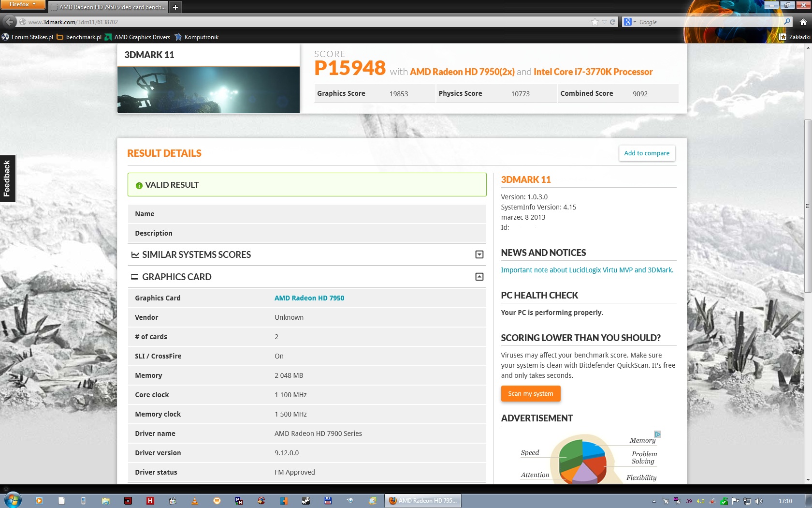Expand the Similar Systems Scores section
The width and height of the screenshot is (812, 508).
(x=479, y=254)
